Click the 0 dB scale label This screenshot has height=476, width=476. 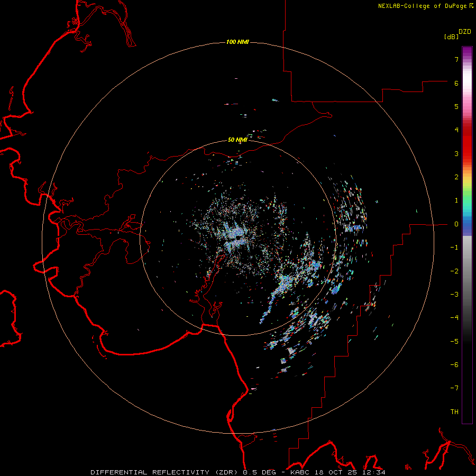point(456,224)
